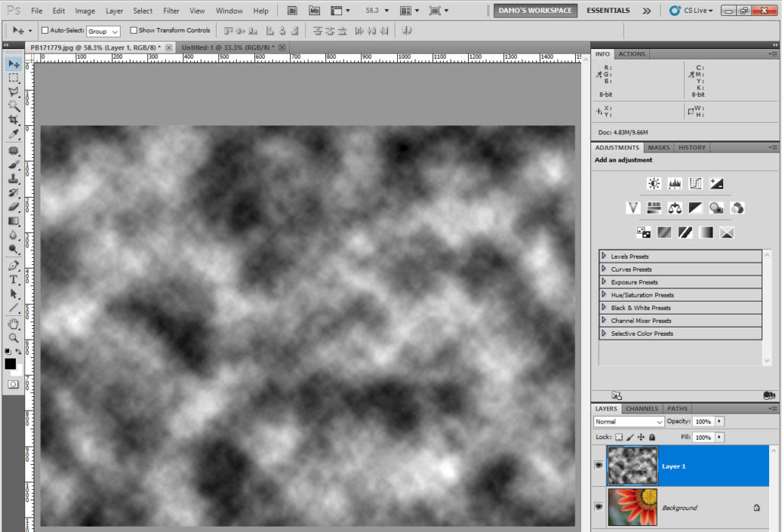Screen dimensions: 782x532
Task: Click the Essentials workspace button
Action: [608, 11]
